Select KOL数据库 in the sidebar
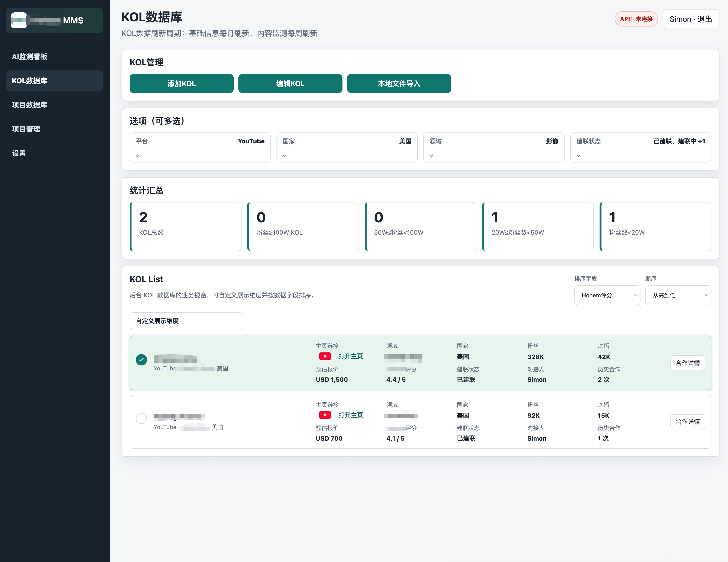Image resolution: width=728 pixels, height=562 pixels. point(54,81)
